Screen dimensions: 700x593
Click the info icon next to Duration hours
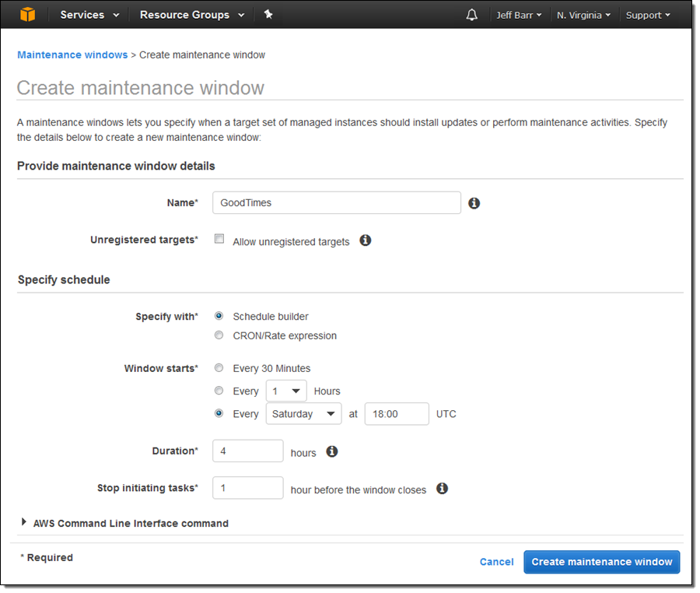(x=332, y=451)
